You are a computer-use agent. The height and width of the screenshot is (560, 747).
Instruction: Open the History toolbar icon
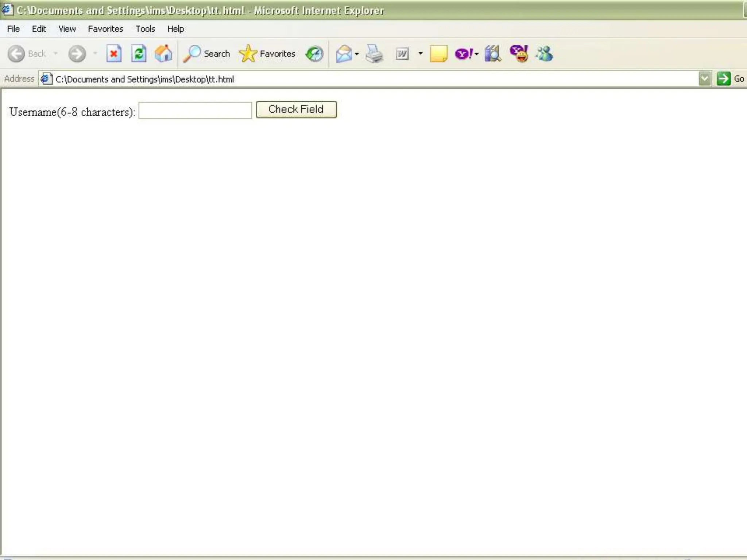314,54
